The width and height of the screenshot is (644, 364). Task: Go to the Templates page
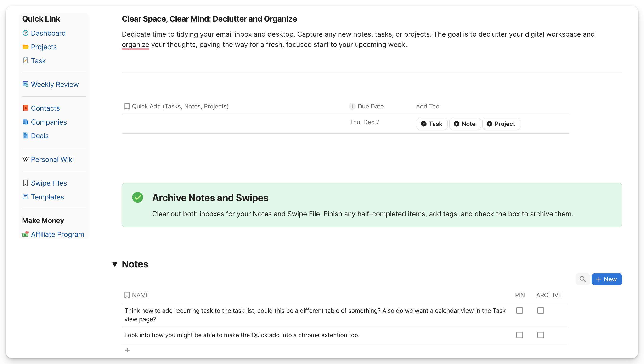pyautogui.click(x=47, y=197)
